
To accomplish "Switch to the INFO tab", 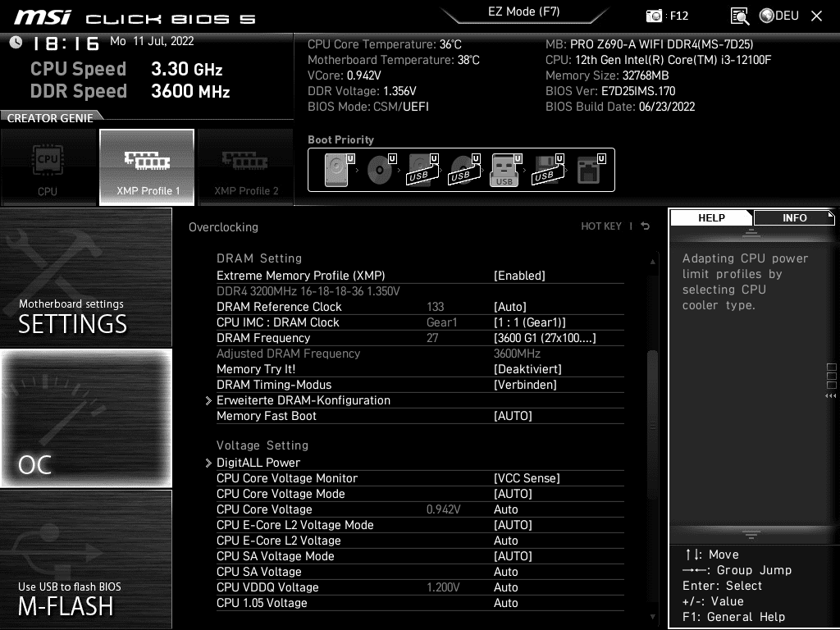I will [x=794, y=217].
